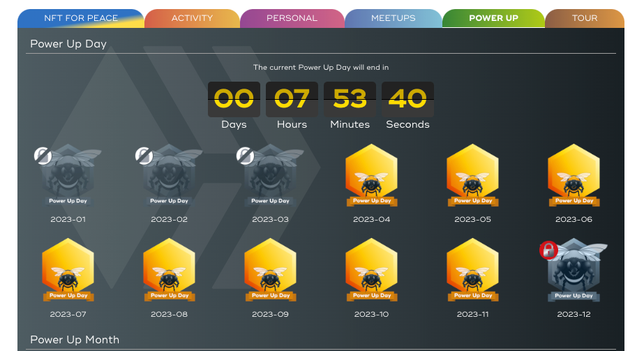Click the 2023-08 date label
The width and height of the screenshot is (644, 351).
pyautogui.click(x=170, y=315)
